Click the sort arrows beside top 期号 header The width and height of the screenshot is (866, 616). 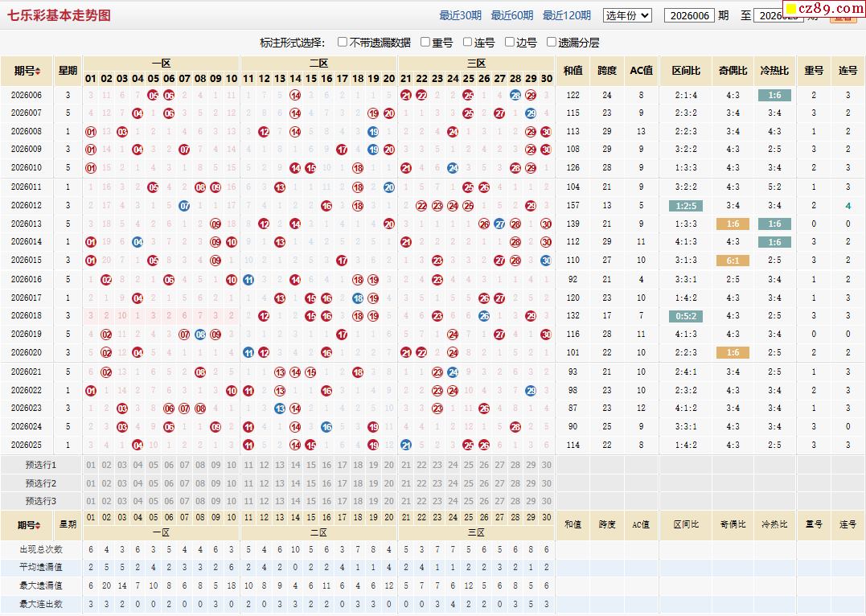click(38, 72)
